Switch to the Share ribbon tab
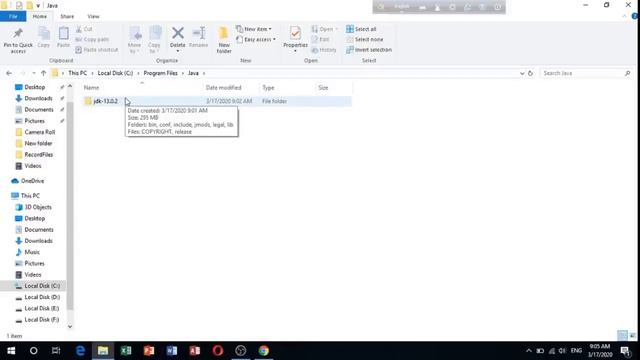The width and height of the screenshot is (640, 360). [x=67, y=16]
